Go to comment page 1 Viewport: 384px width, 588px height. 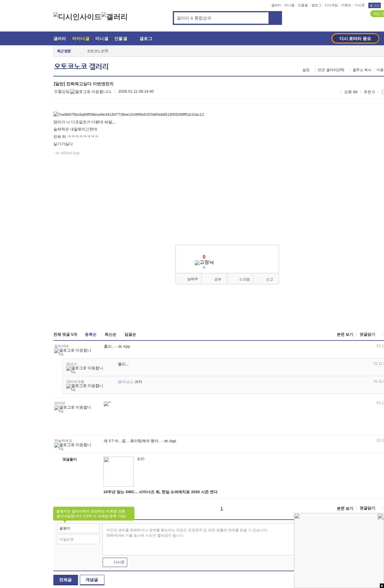pyautogui.click(x=222, y=508)
